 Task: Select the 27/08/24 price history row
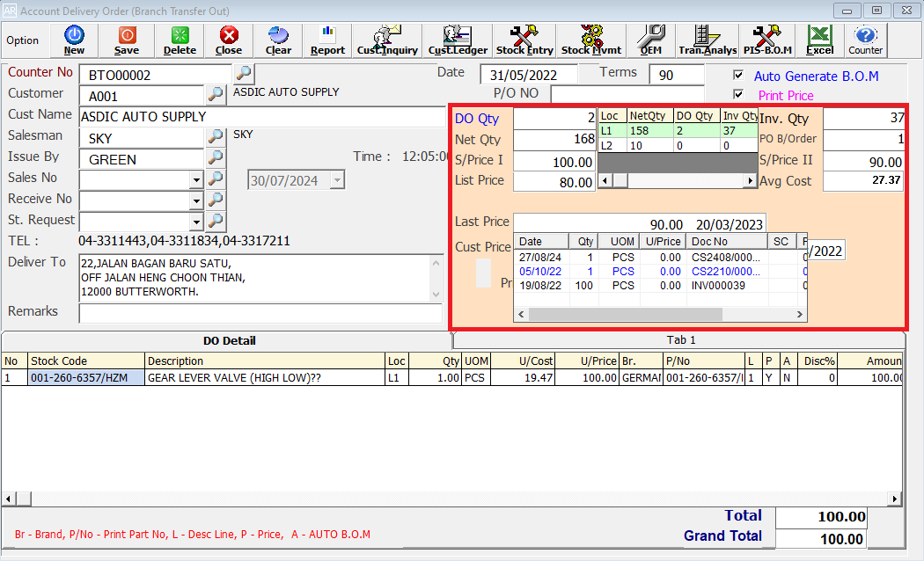coord(660,258)
